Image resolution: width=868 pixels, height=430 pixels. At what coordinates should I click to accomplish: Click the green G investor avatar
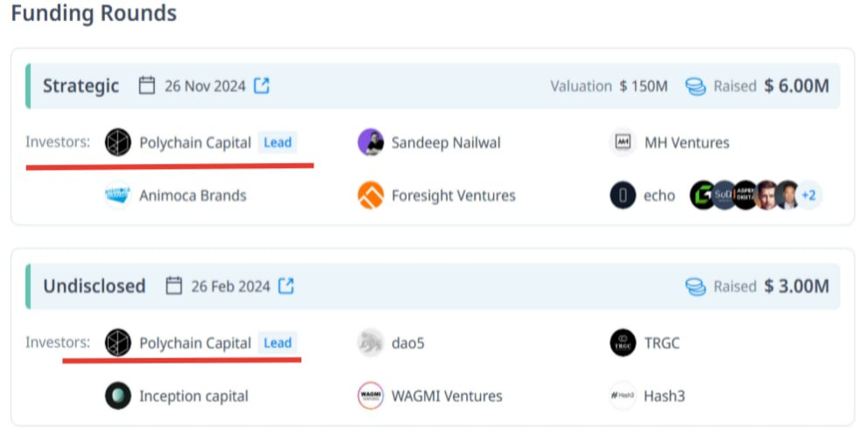pyautogui.click(x=702, y=195)
